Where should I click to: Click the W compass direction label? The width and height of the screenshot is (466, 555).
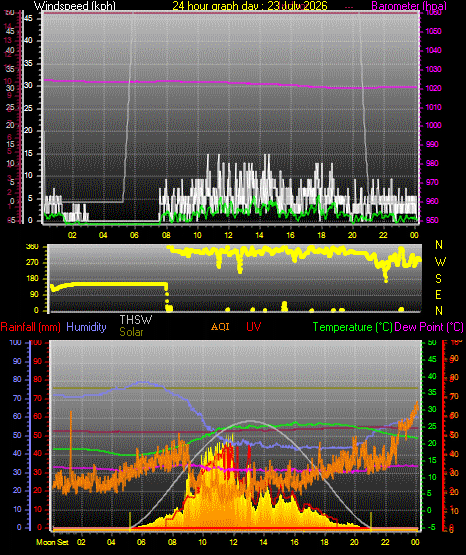[440, 262]
